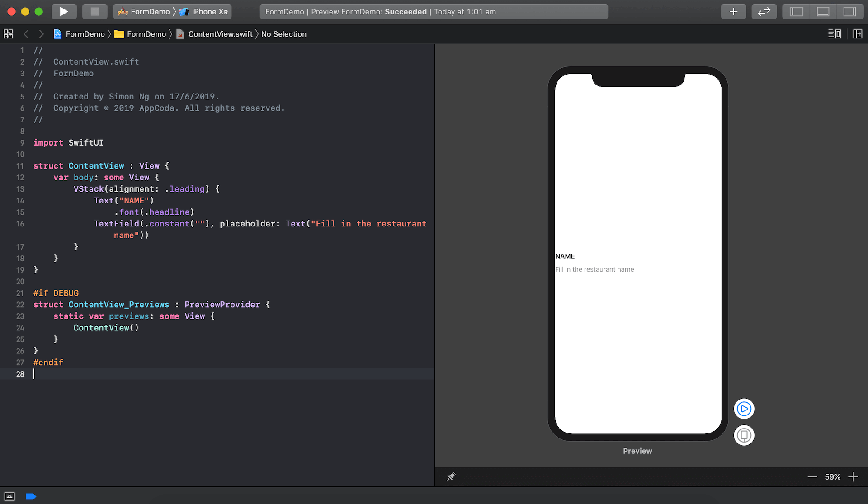
Task: Zoom in the preview with the plus control
Action: (x=854, y=476)
